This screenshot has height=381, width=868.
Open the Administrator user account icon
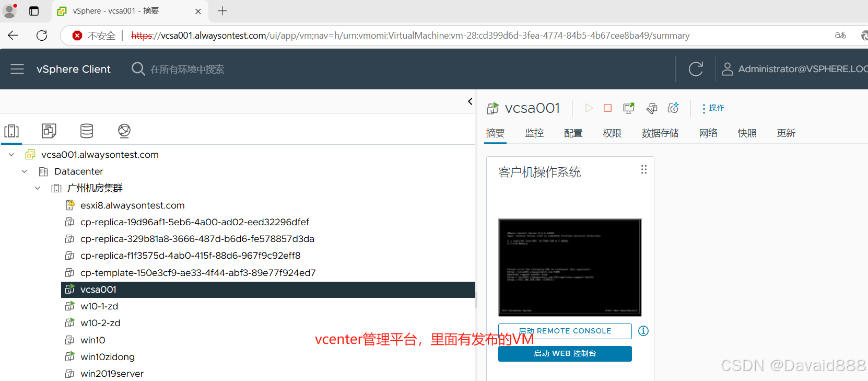click(x=727, y=69)
